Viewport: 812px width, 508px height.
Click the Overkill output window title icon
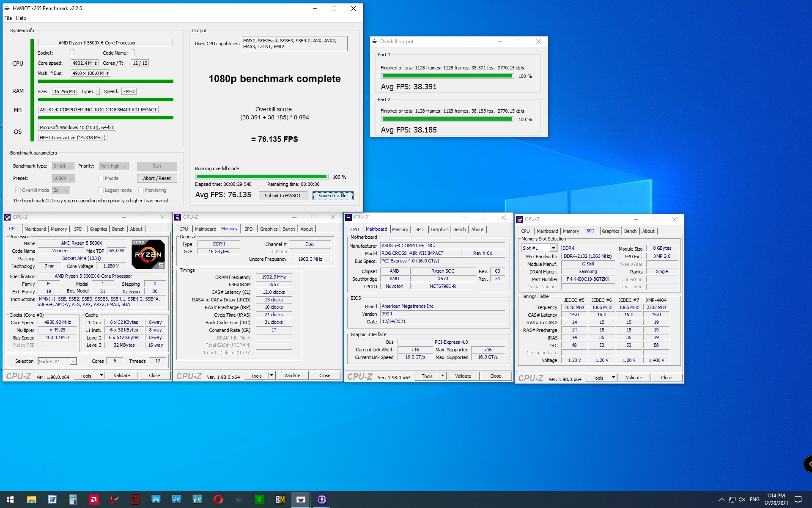click(x=375, y=41)
